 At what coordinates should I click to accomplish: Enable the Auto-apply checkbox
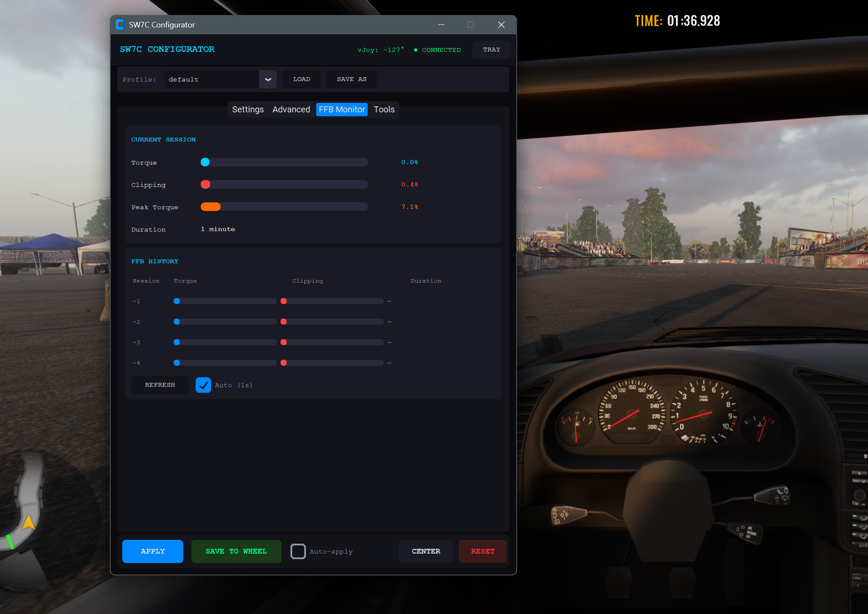point(298,551)
